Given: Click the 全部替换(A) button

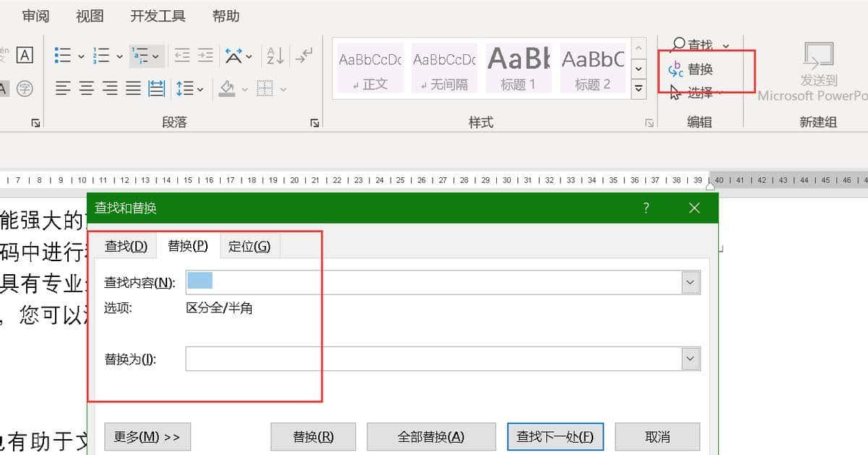Looking at the screenshot, I should pyautogui.click(x=431, y=436).
